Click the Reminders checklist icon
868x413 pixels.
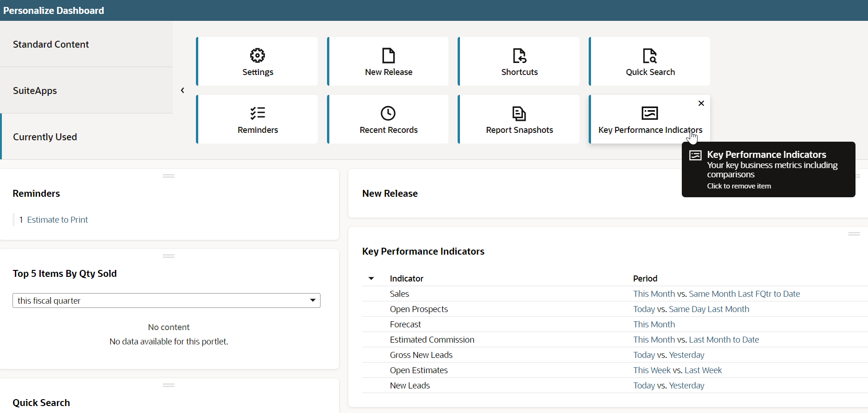click(258, 113)
